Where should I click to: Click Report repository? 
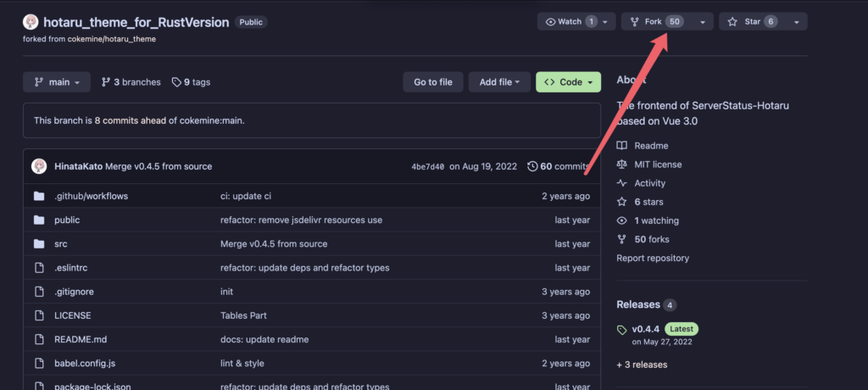click(653, 258)
